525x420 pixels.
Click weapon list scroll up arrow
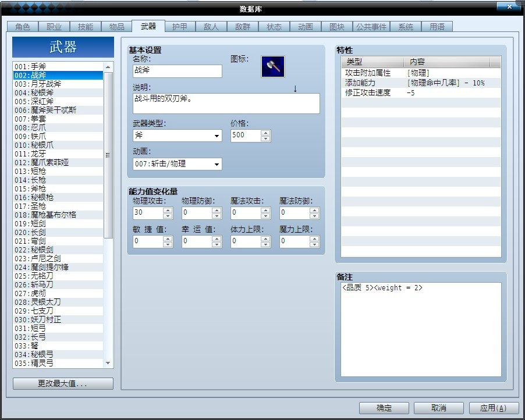(108, 67)
